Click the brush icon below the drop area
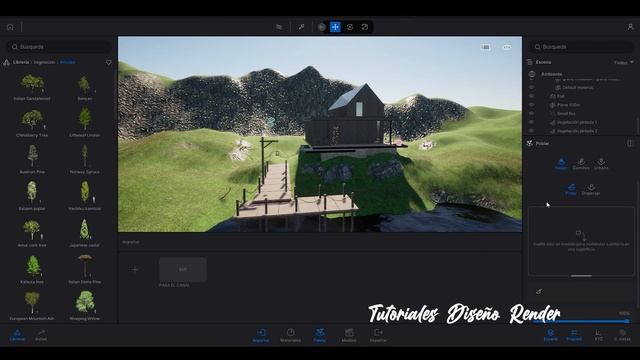The width and height of the screenshot is (640, 360). click(539, 291)
